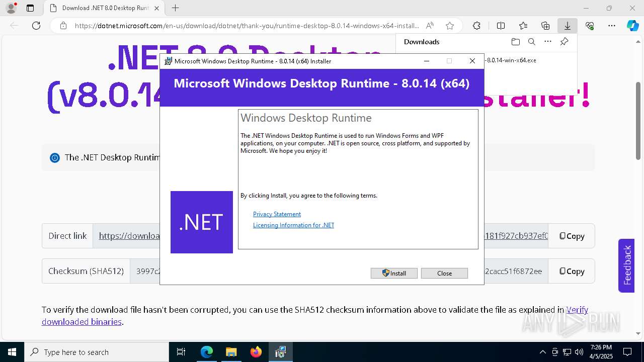Viewport: 644px width, 362px height.
Task: Activate Read aloud icon in address bar
Action: (x=430, y=26)
